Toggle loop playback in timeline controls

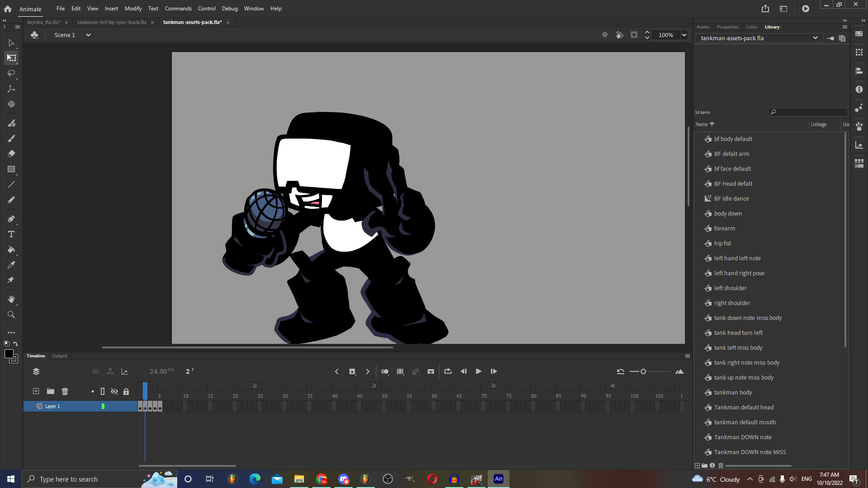pos(448,371)
